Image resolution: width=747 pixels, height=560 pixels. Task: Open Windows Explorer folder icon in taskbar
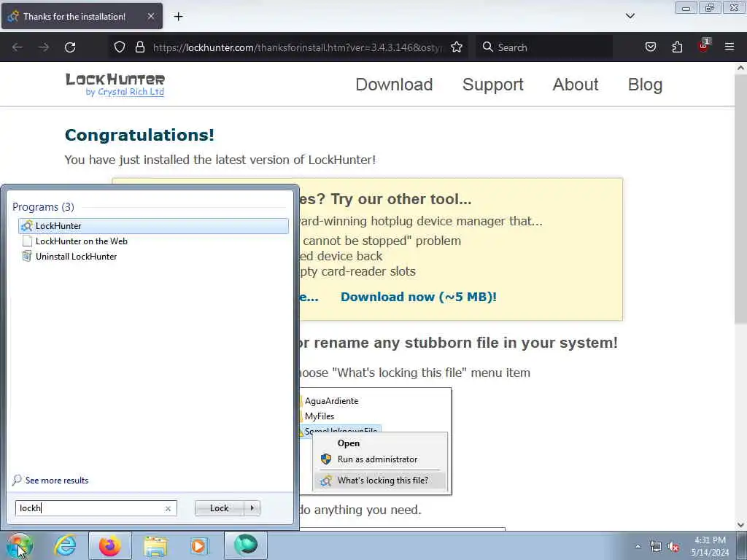tap(155, 546)
